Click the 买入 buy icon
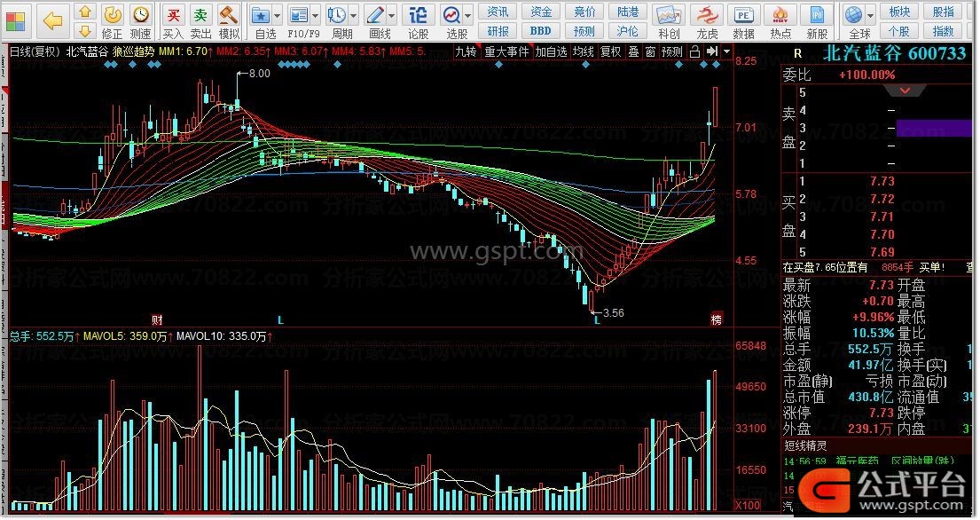980x520 pixels. pos(173,21)
